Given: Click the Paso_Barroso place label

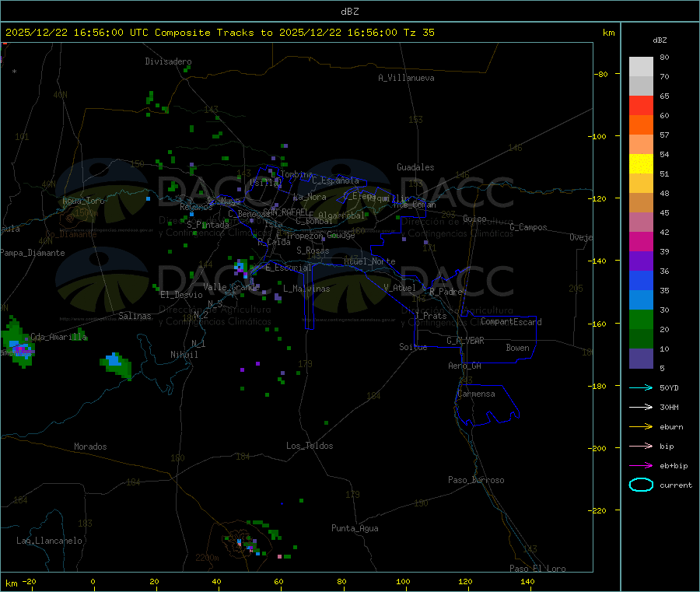Looking at the screenshot, I should tap(476, 481).
